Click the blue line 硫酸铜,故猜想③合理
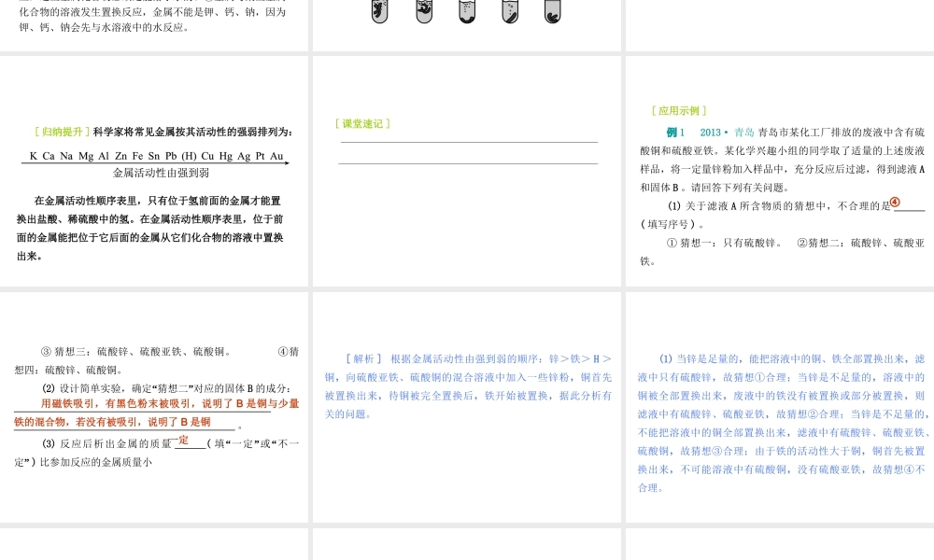Image resolution: width=934 pixels, height=560 pixels. (x=781, y=451)
